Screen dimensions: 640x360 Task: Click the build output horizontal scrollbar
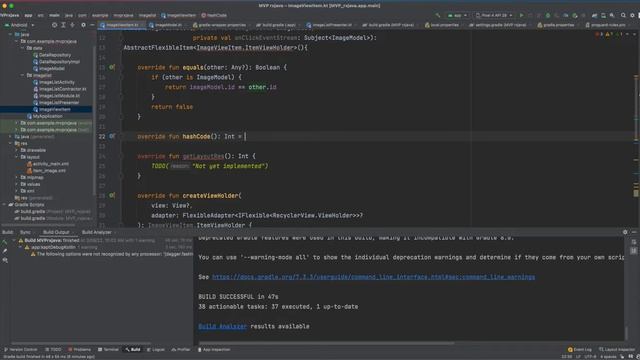(327, 343)
